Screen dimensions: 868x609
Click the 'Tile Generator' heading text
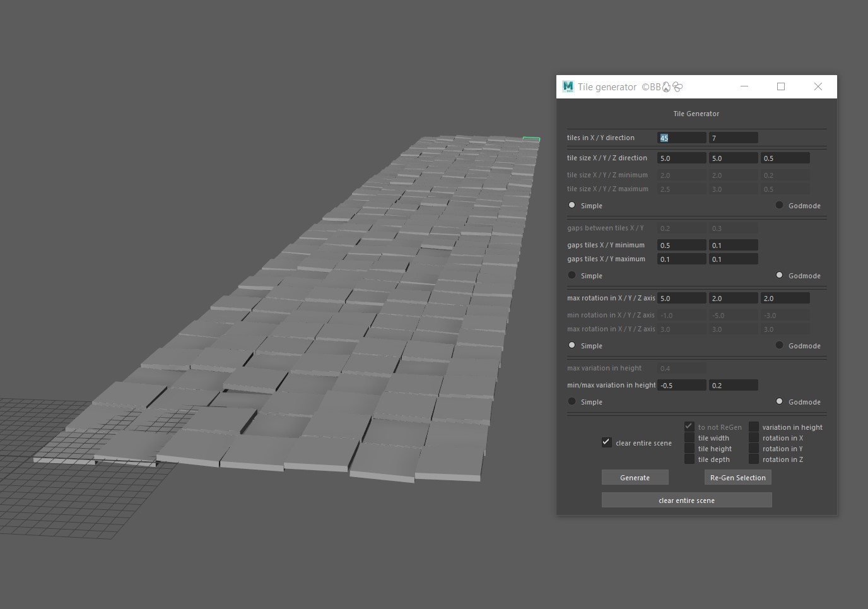(696, 114)
